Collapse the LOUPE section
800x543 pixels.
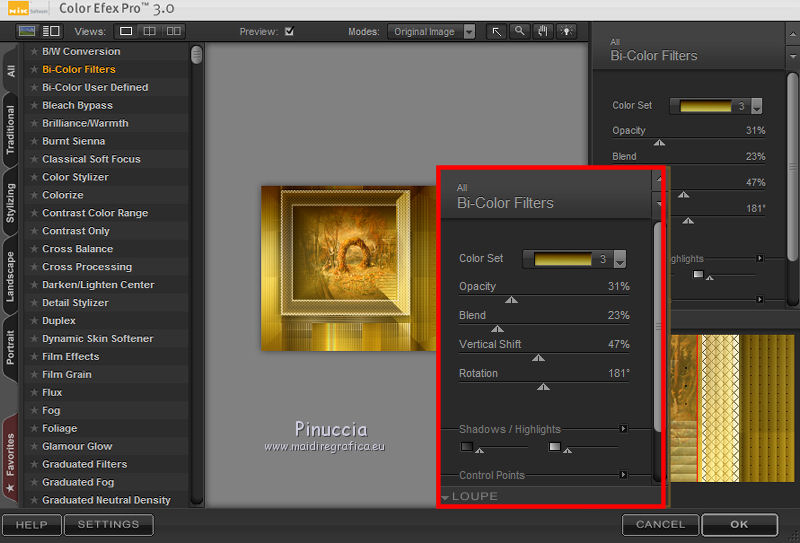(445, 497)
